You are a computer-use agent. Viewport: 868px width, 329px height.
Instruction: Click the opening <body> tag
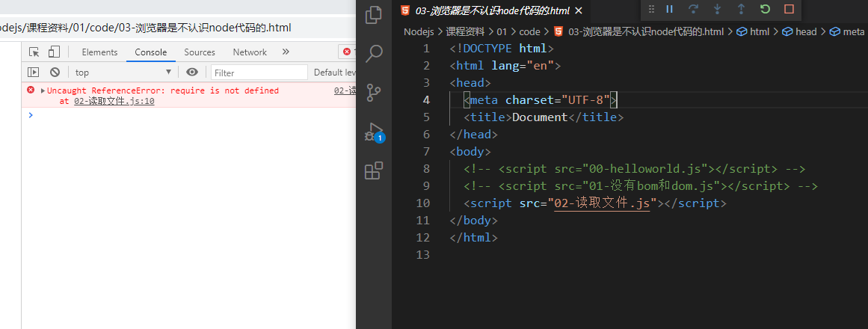tap(470, 152)
